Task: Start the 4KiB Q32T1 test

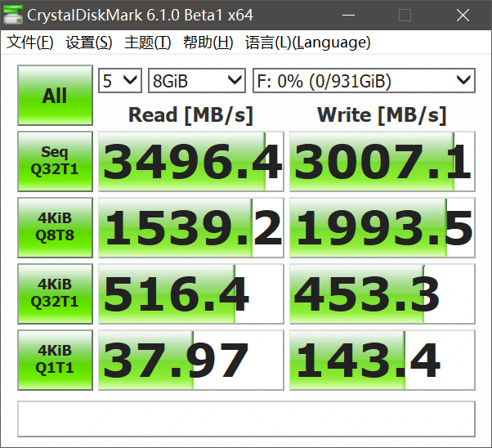Action: coord(55,293)
